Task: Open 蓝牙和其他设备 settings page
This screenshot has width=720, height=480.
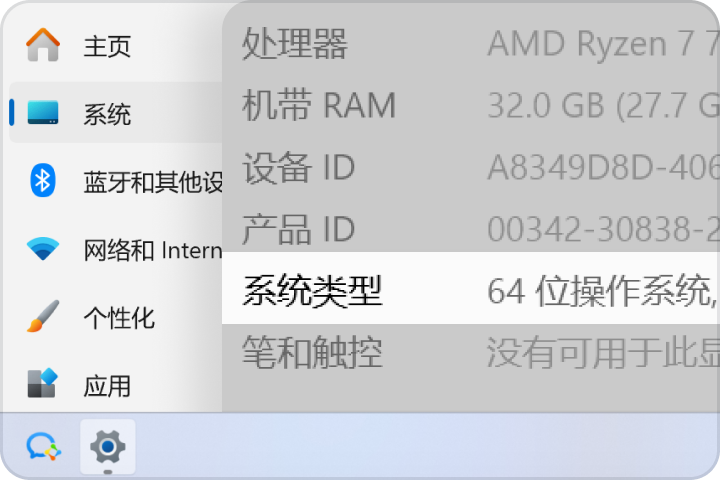Action: click(152, 181)
